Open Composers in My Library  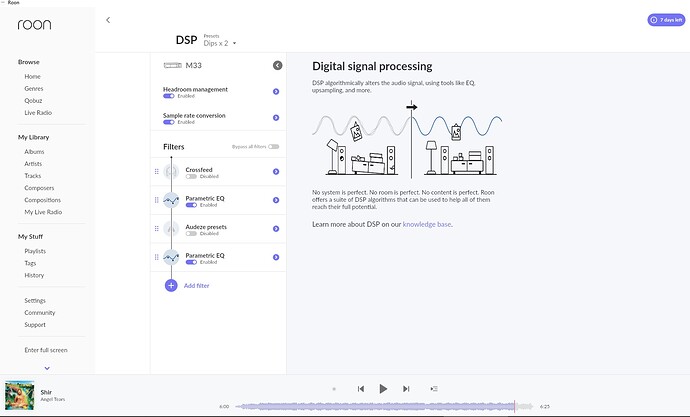[40, 188]
